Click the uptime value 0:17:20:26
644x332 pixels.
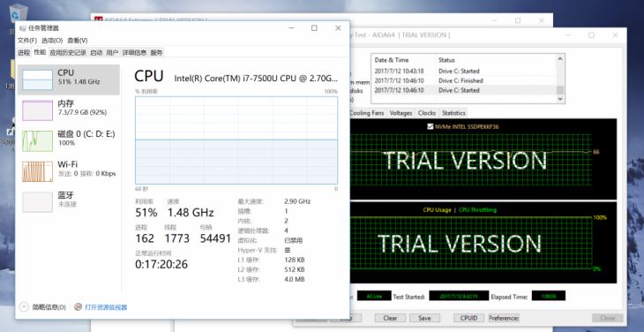(x=161, y=264)
